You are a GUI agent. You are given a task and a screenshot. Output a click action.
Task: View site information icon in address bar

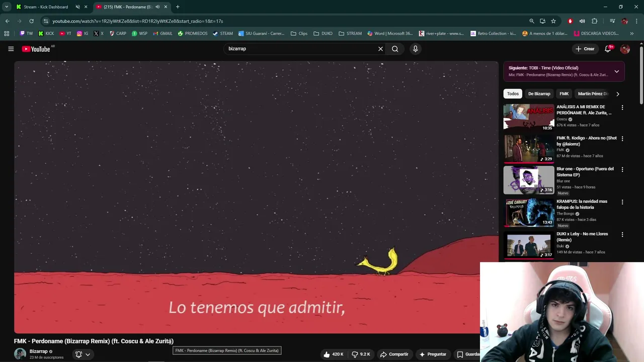pyautogui.click(x=46, y=21)
